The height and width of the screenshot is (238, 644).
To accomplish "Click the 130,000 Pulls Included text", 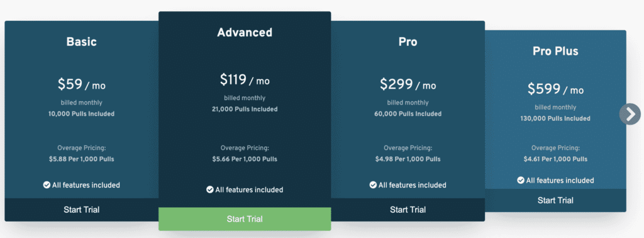I will pos(556,118).
